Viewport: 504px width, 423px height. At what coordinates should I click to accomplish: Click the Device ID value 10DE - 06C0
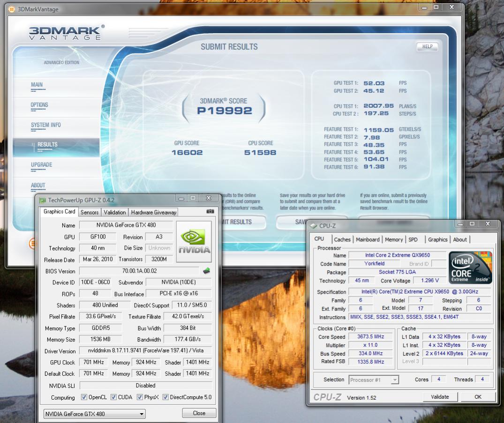96,282
